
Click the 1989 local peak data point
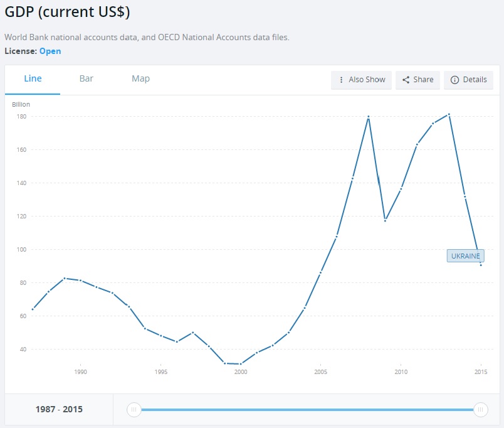[x=65, y=278]
